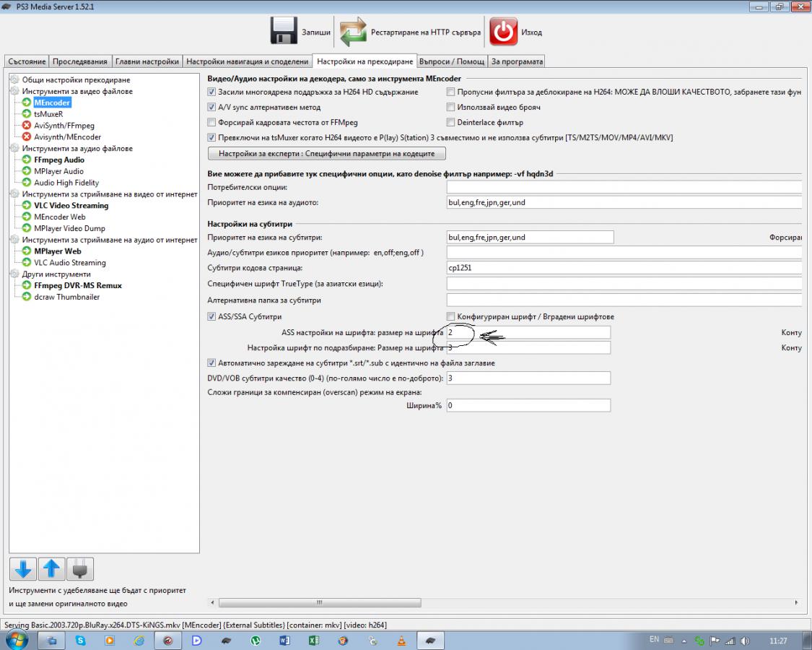Click the red power Exit icon
Screen dimensions: 812x650
pyautogui.click(x=503, y=31)
